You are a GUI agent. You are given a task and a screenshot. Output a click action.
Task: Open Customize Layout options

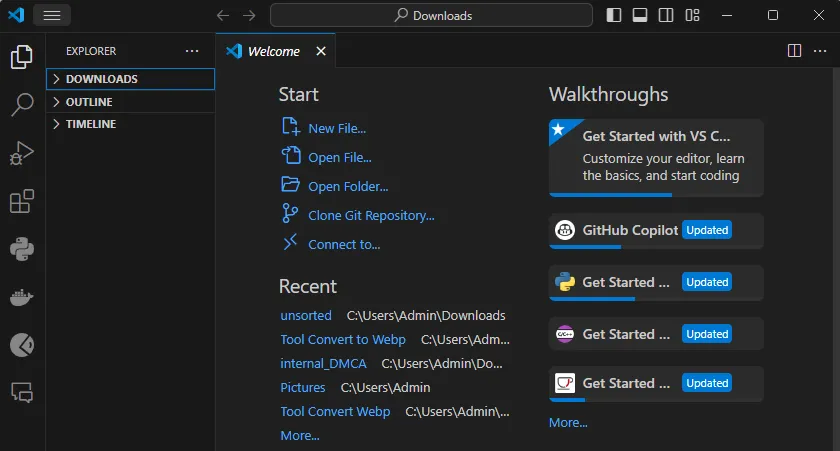pos(692,16)
